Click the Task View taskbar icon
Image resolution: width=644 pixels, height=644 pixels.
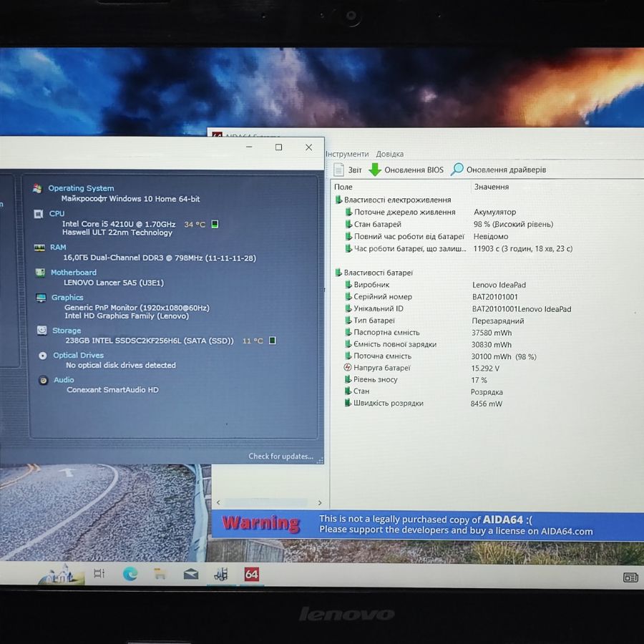click(x=99, y=573)
